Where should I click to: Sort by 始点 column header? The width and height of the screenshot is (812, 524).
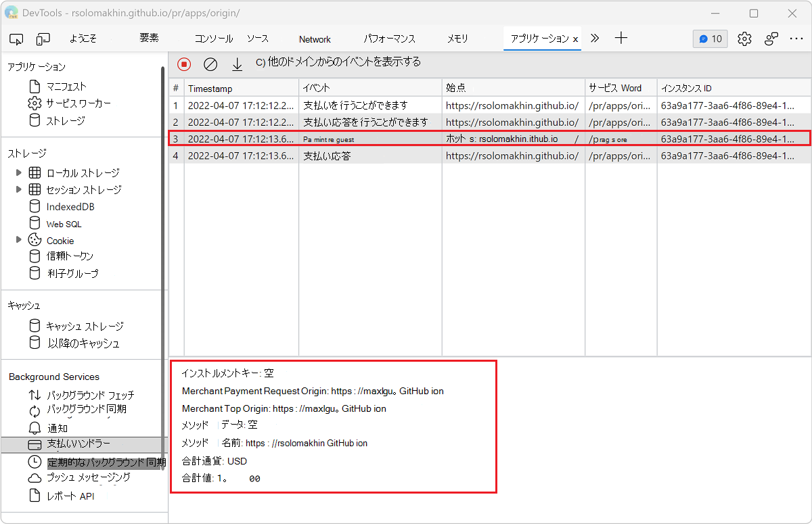pos(514,88)
